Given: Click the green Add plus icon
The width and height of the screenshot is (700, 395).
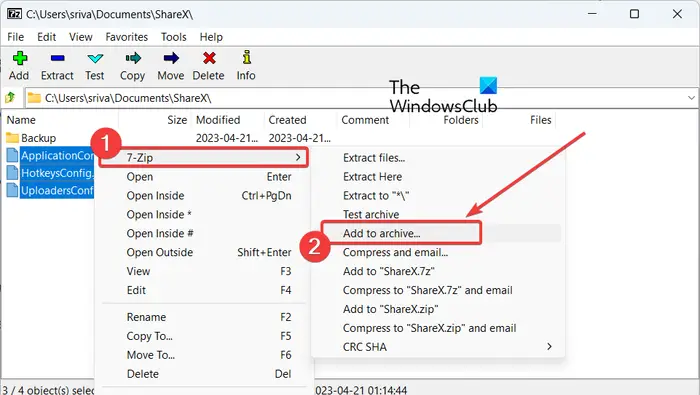Looking at the screenshot, I should pyautogui.click(x=20, y=58).
